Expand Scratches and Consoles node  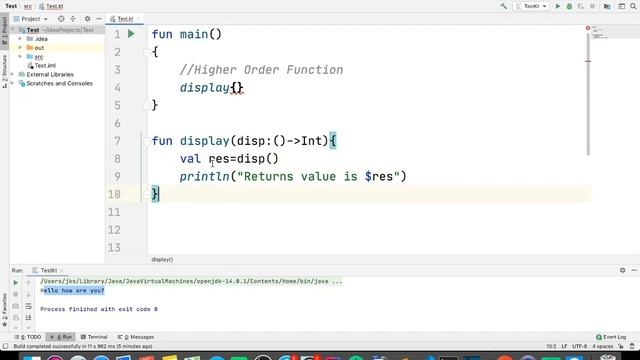tap(13, 83)
